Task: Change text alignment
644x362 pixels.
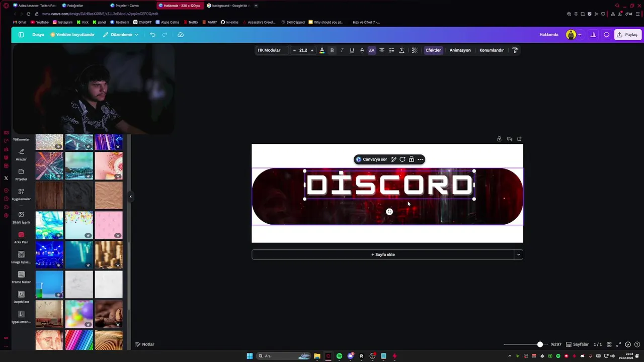Action: pos(382,50)
